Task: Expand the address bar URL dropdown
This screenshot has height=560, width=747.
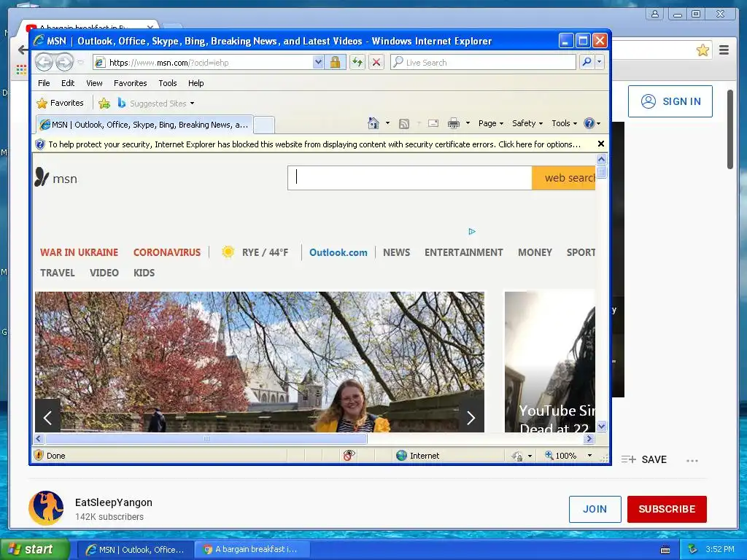Action: pyautogui.click(x=318, y=62)
